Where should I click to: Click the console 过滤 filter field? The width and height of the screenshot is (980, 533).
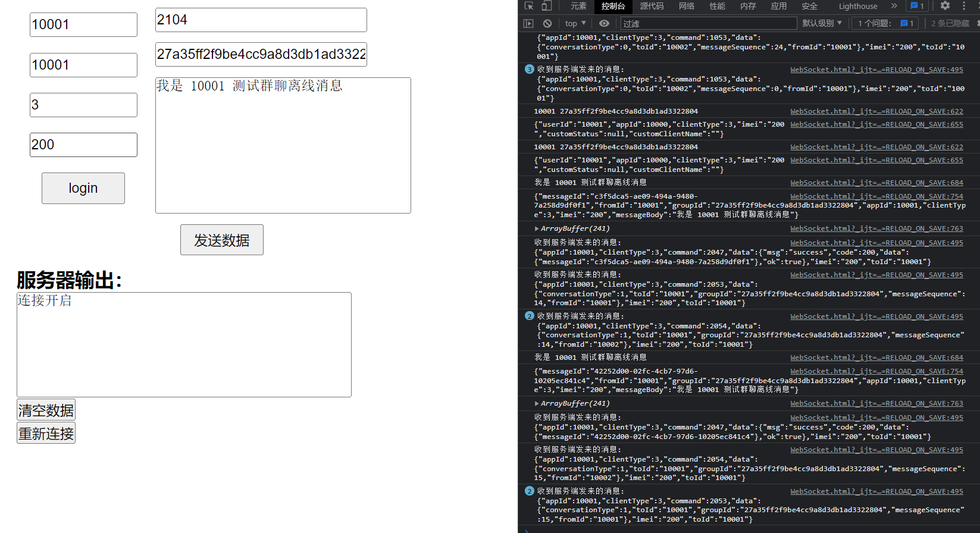click(x=708, y=23)
